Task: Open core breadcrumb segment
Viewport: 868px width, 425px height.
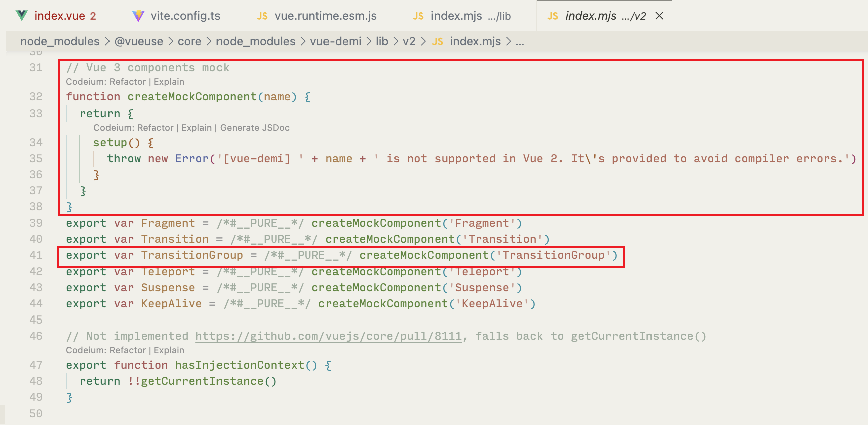Action: pyautogui.click(x=189, y=41)
